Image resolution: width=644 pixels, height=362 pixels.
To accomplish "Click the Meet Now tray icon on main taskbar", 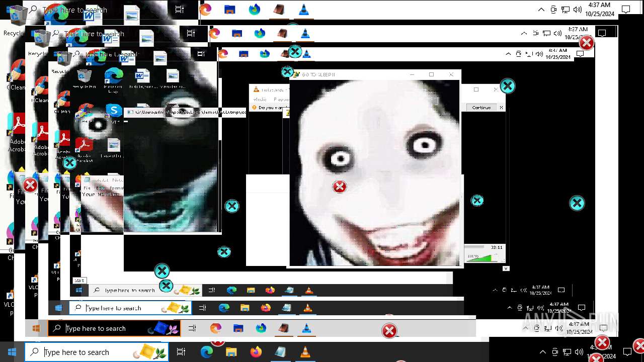I will coord(555,352).
